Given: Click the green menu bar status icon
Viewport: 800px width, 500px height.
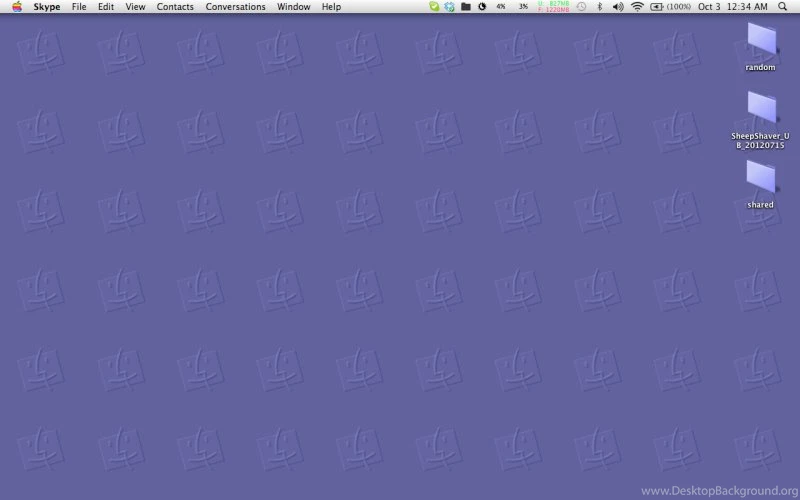Looking at the screenshot, I should pyautogui.click(x=433, y=6).
